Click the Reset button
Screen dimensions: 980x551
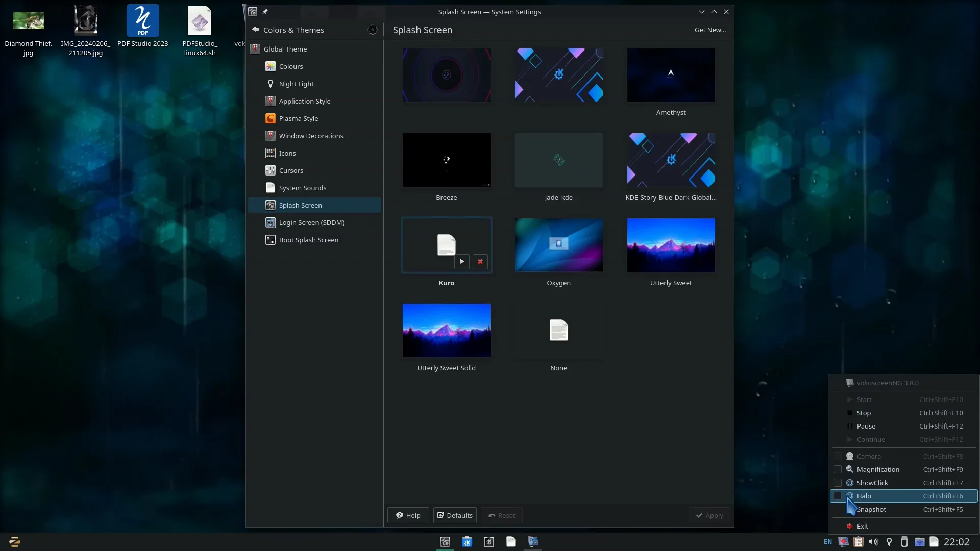[x=501, y=515]
